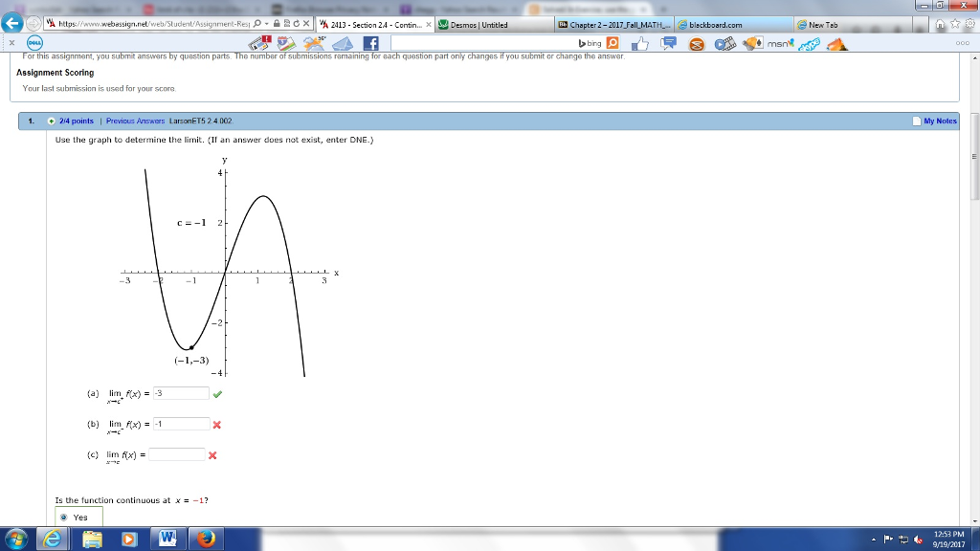
Task: Click the home icon in the browser toolbar
Action: (940, 23)
